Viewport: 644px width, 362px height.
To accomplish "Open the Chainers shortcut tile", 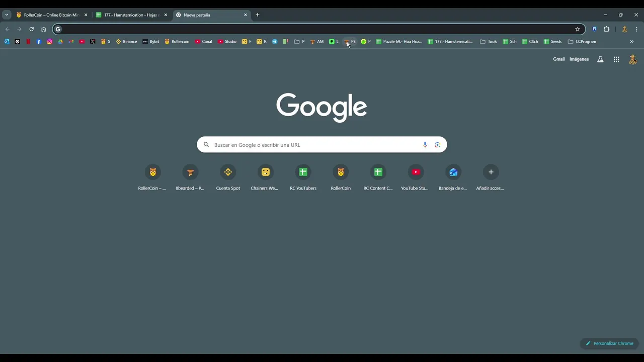I will [265, 178].
